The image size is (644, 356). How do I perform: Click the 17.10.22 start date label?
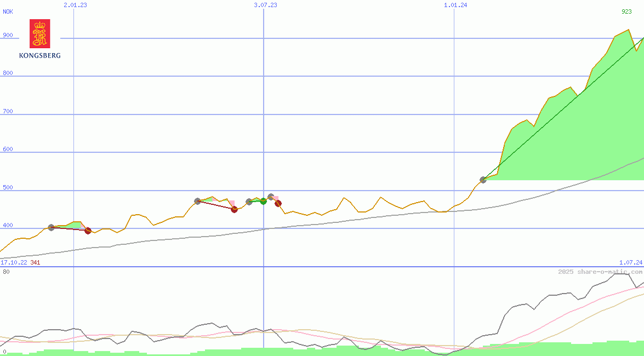click(x=14, y=262)
